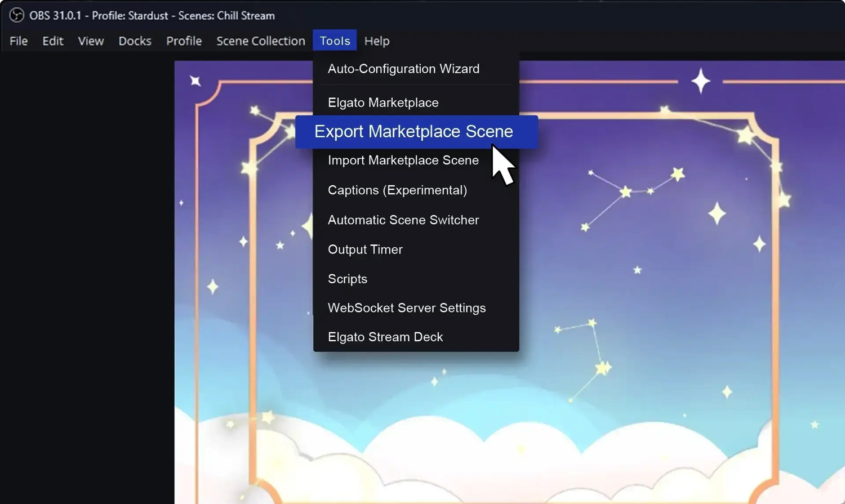
Task: Select Export Marketplace Scene
Action: [x=414, y=131]
